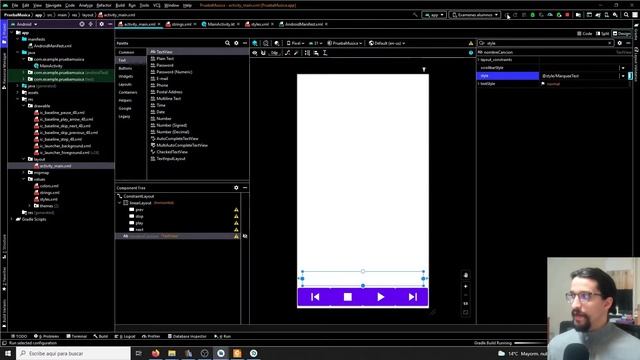Select the Containers palette category
Screen dimensions: 640x360
(128, 92)
